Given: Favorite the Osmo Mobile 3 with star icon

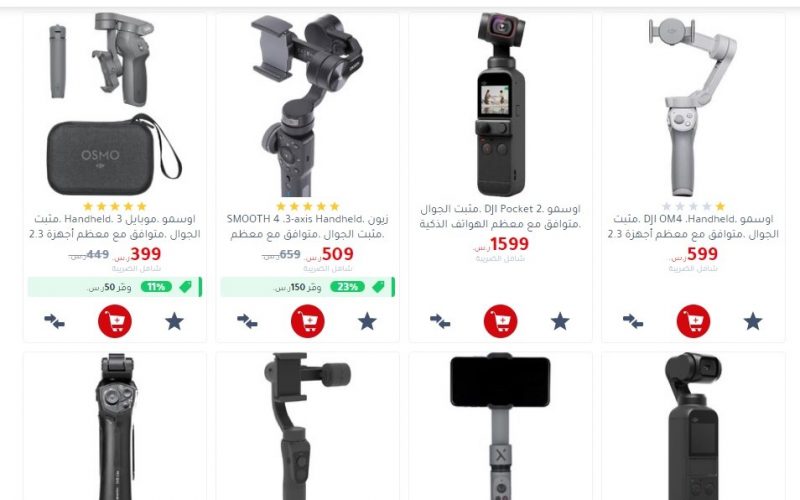Looking at the screenshot, I should [174, 321].
